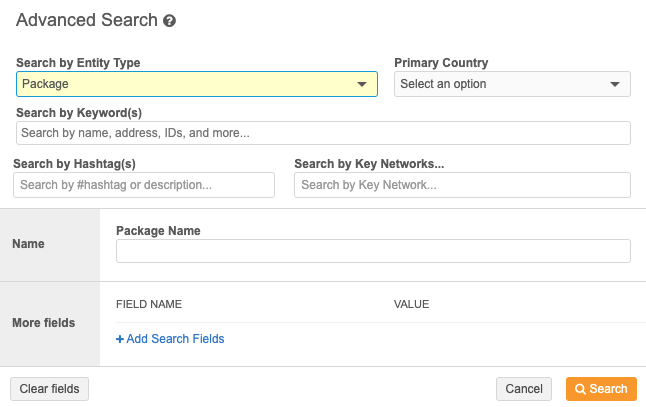Click the help icon beside Advanced Search
The image size is (646, 407).
tap(170, 21)
